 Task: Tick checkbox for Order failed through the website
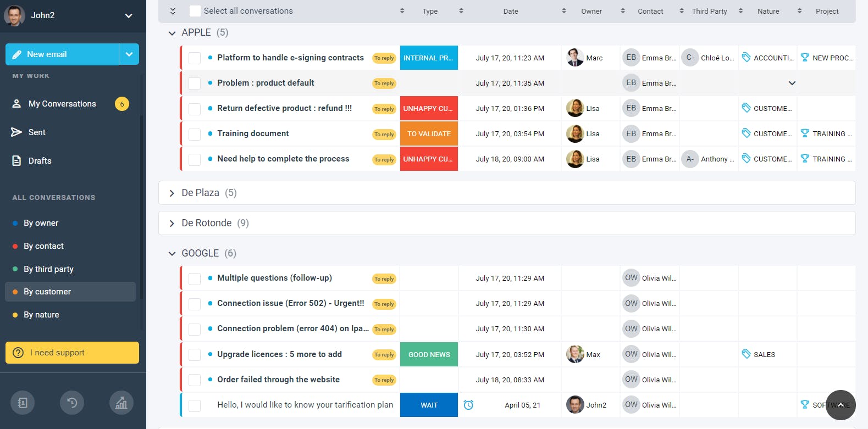coord(195,380)
